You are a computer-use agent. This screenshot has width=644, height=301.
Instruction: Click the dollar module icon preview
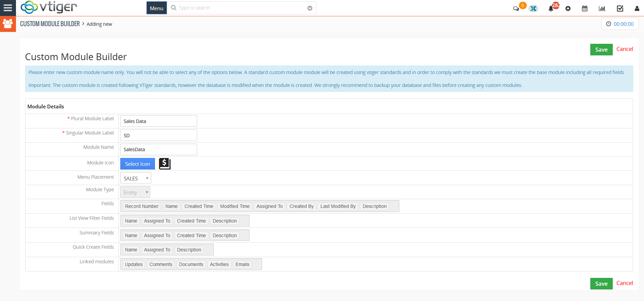pos(165,164)
